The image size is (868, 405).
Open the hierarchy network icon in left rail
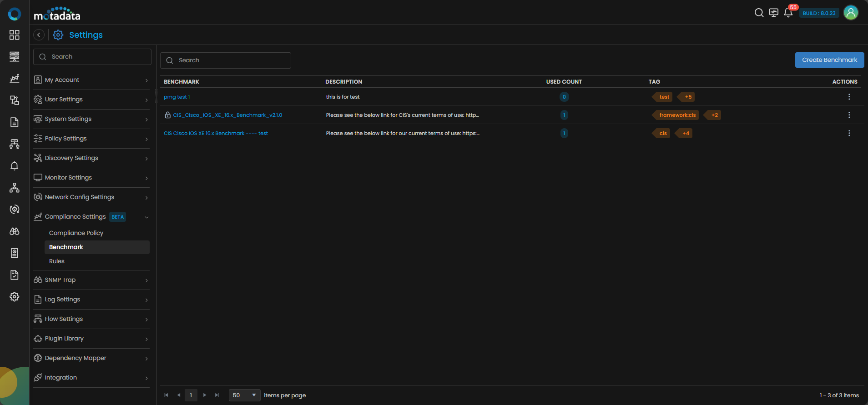(15, 188)
